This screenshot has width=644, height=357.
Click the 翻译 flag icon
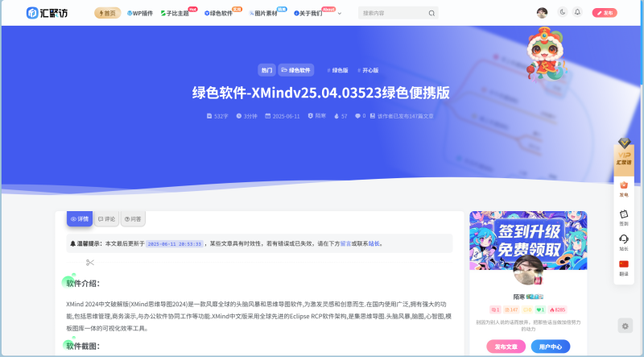pyautogui.click(x=623, y=268)
